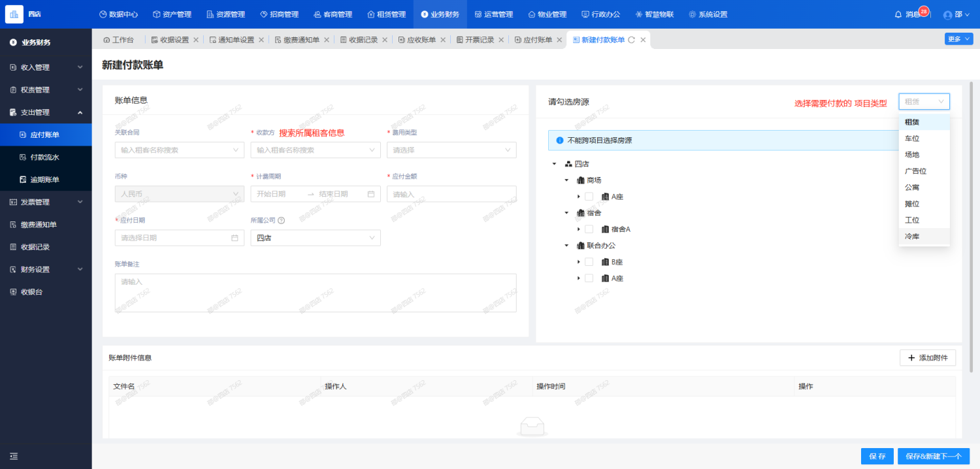This screenshot has height=469, width=980.
Task: Click the 应付金额 input field
Action: click(451, 194)
